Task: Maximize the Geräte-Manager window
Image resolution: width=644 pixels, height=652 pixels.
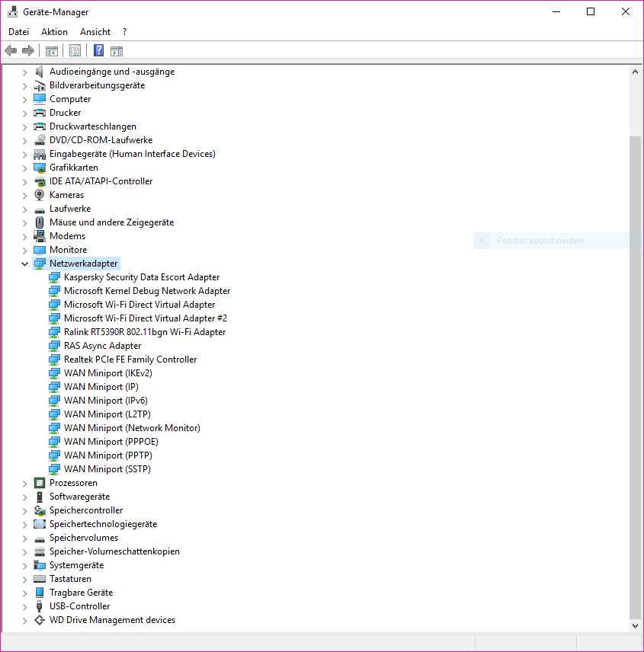Action: (591, 11)
